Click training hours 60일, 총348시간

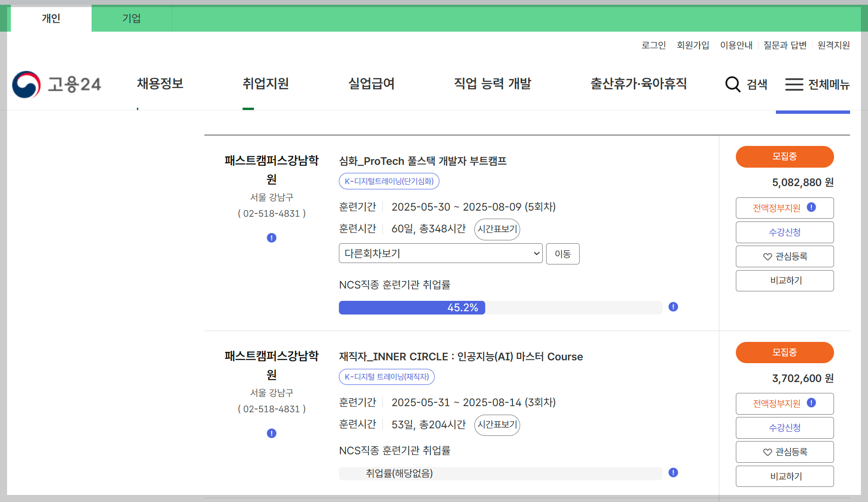(429, 229)
